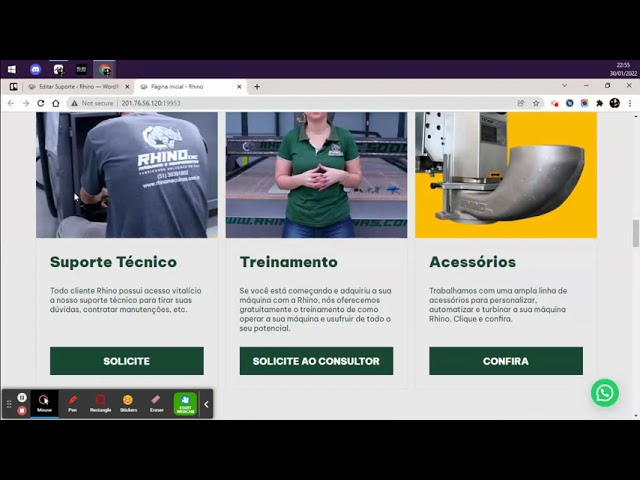Image resolution: width=640 pixels, height=480 pixels.
Task: Open a new browser tab
Action: click(x=257, y=87)
